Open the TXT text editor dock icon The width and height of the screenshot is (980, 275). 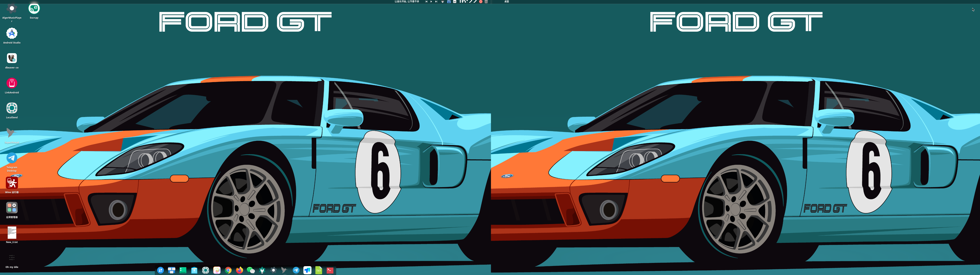point(319,270)
